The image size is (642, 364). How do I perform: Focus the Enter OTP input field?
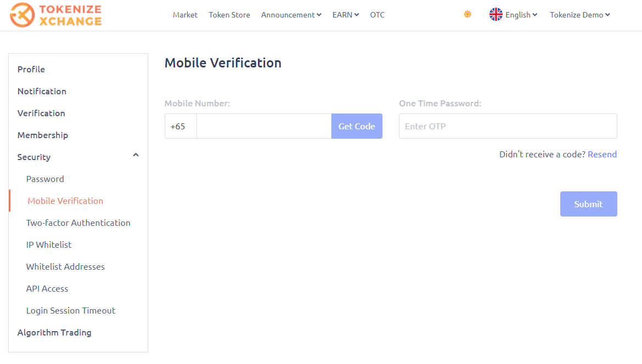pyautogui.click(x=508, y=126)
